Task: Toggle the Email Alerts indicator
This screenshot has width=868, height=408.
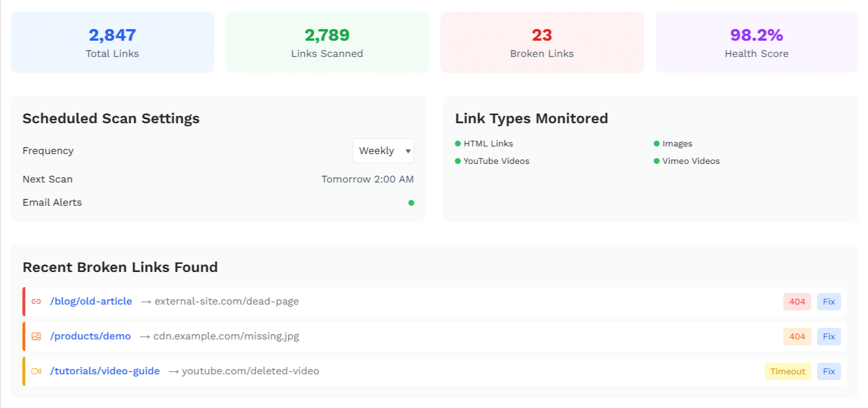Action: tap(412, 202)
